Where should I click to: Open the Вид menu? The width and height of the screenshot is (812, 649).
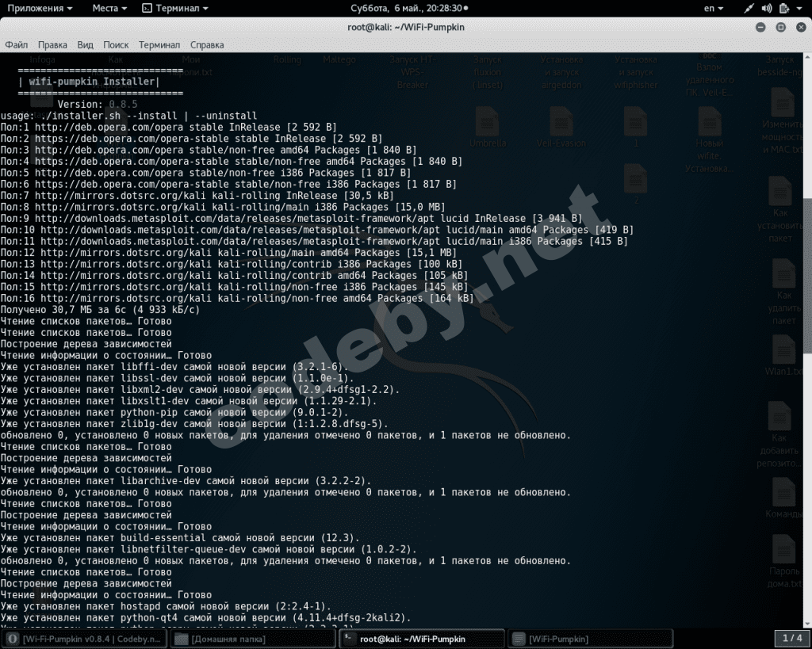[85, 45]
